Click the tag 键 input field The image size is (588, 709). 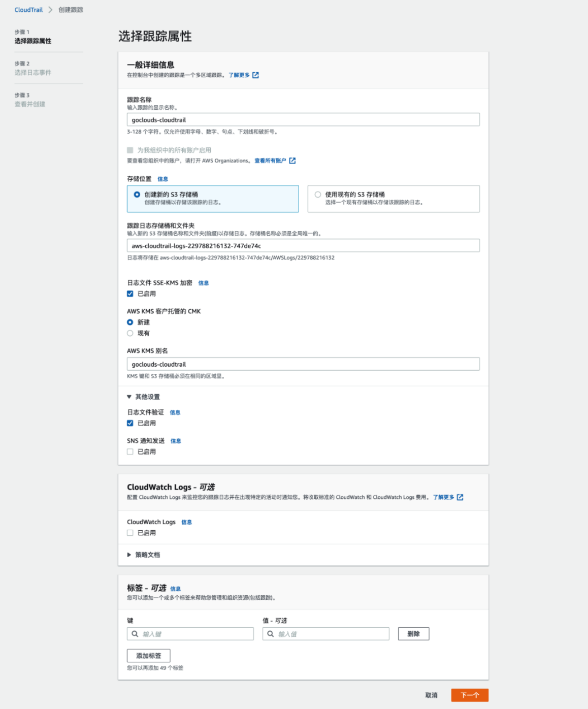coord(190,634)
